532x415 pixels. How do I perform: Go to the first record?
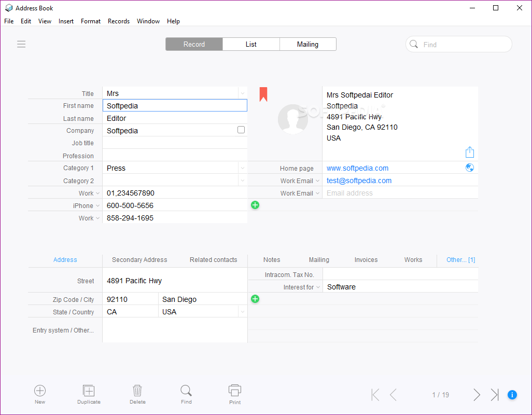(x=375, y=395)
